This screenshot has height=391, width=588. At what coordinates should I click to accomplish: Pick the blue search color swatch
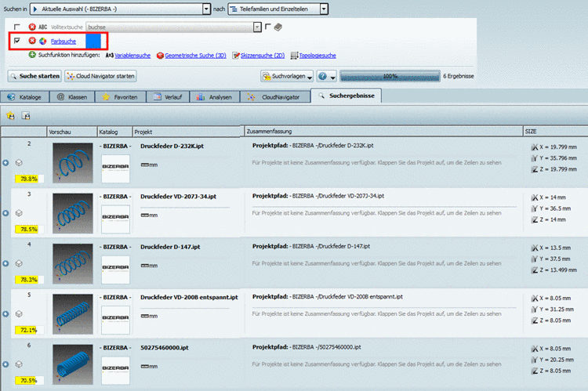point(93,41)
